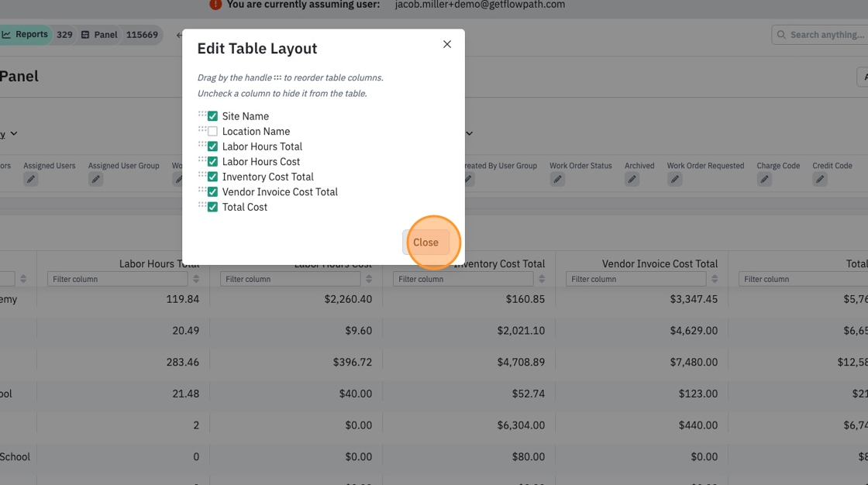
Task: Edit the Assigned Users filter pencil icon
Action: click(x=31, y=180)
